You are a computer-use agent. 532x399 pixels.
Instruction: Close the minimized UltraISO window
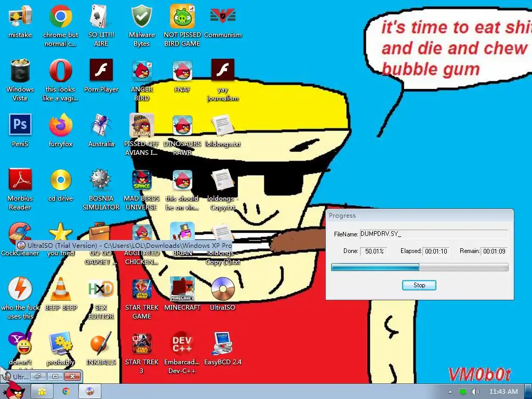pyautogui.click(x=72, y=376)
